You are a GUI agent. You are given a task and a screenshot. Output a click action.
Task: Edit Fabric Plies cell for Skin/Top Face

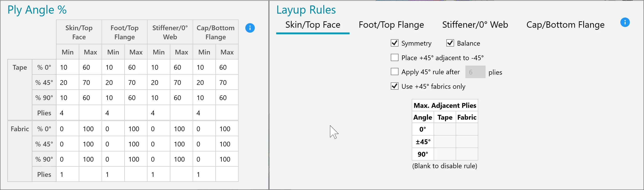point(68,174)
